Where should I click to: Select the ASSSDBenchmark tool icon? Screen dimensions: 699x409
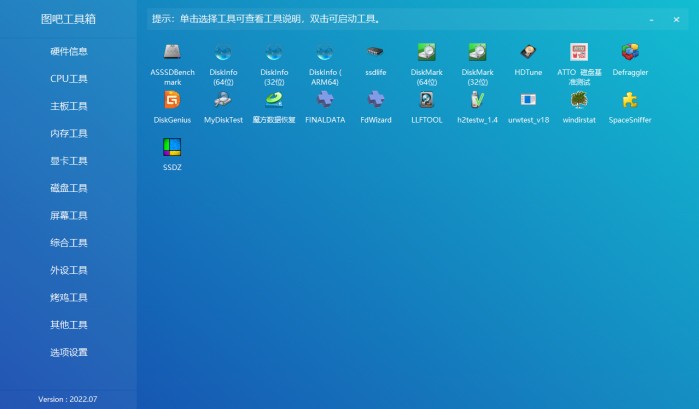pos(172,52)
